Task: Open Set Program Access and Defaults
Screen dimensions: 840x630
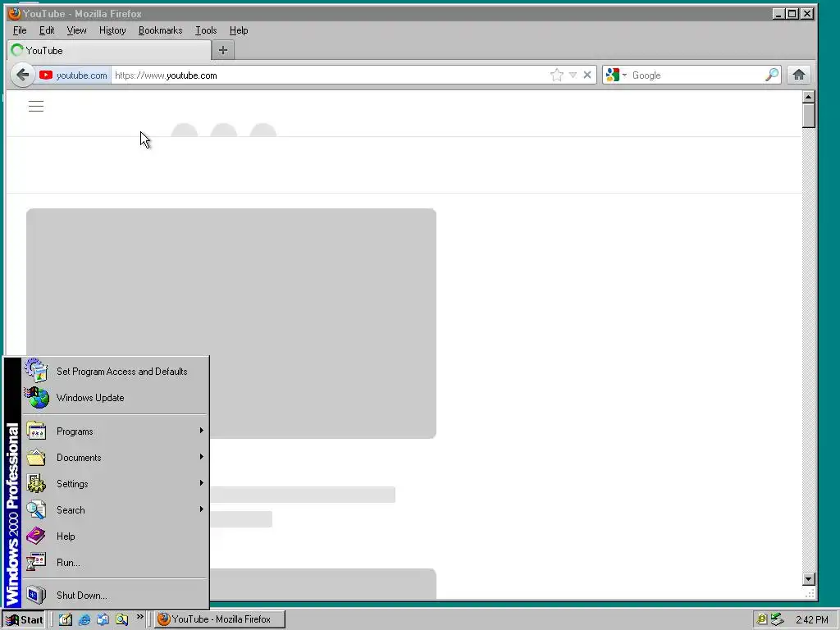Action: 115,372
